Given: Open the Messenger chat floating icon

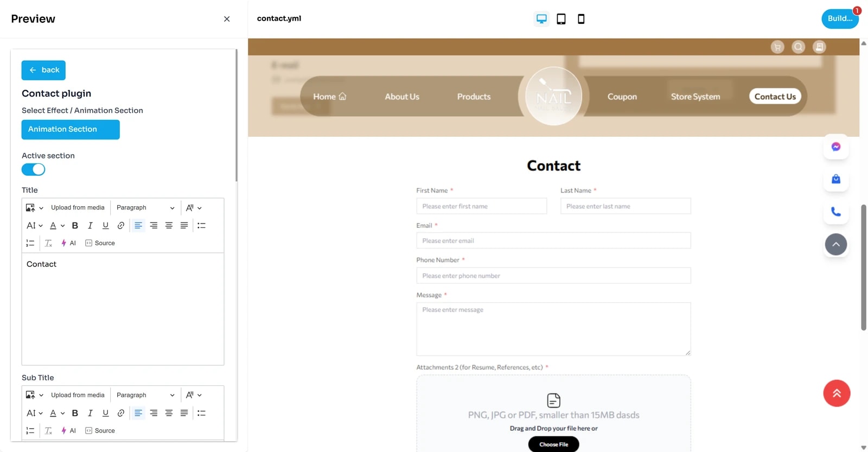Looking at the screenshot, I should click(x=836, y=147).
